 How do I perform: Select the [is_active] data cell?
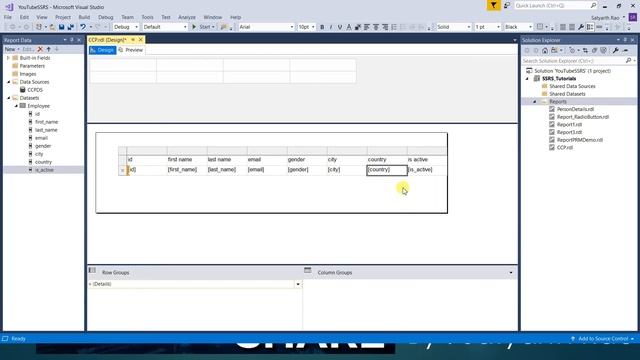427,170
